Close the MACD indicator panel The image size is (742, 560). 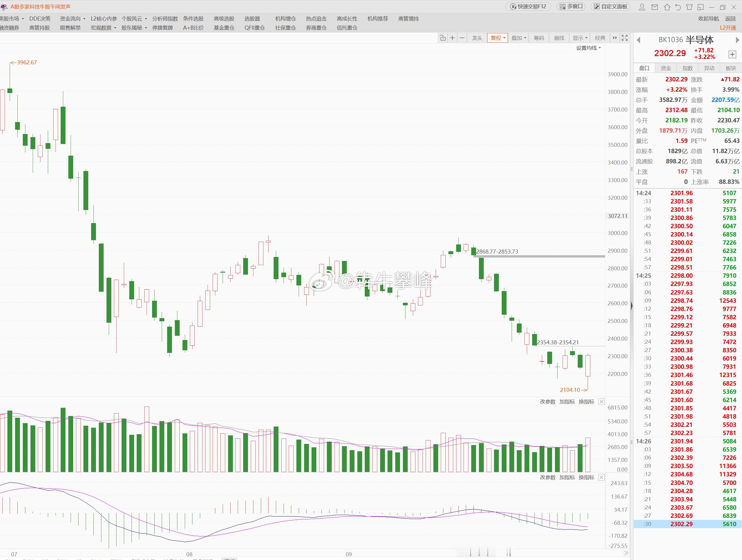tap(601, 477)
